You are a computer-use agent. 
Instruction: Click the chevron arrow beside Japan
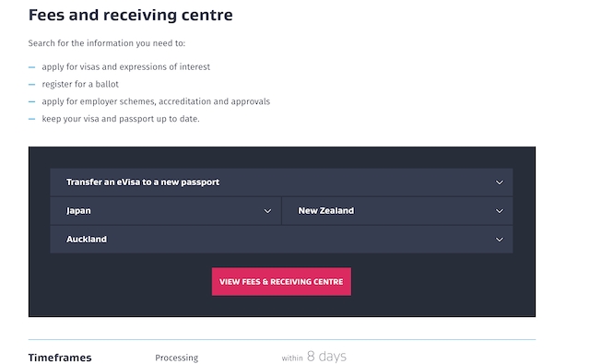267,211
